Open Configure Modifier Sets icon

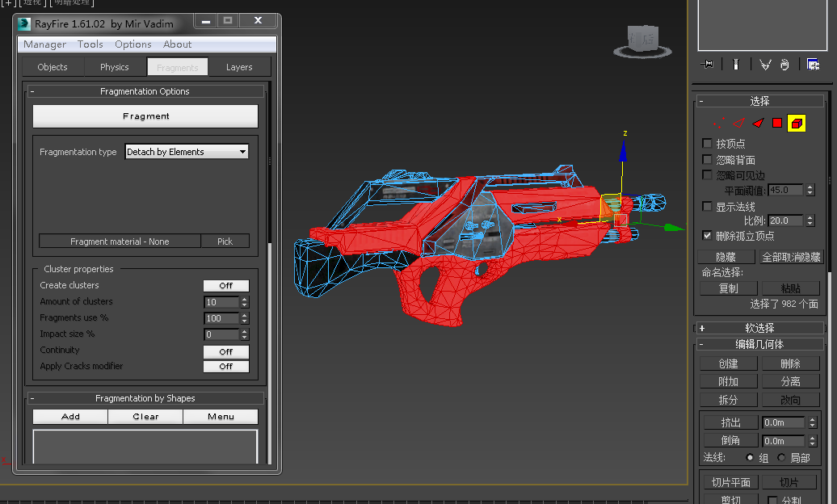[x=813, y=65]
